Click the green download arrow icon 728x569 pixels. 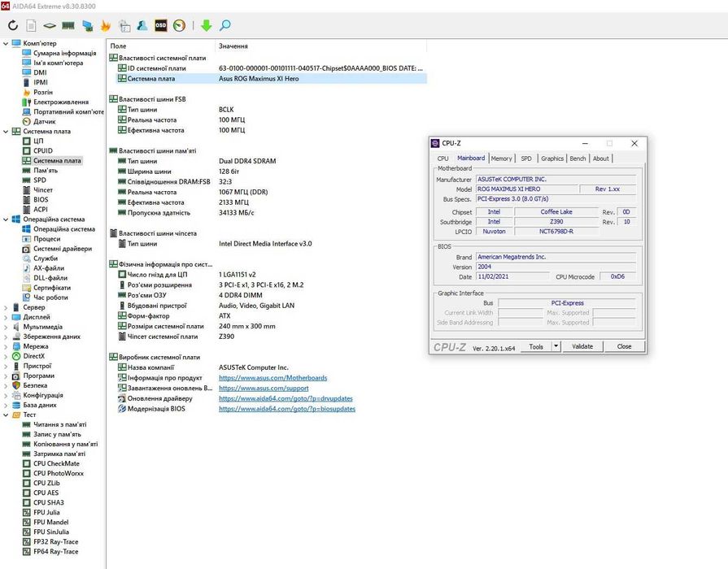point(206,25)
